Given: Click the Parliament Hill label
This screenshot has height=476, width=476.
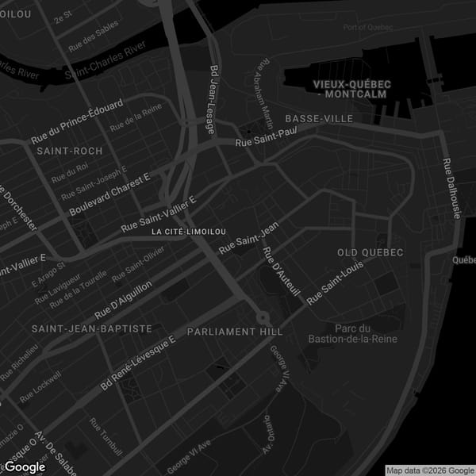Looking at the screenshot, I should point(235,332).
